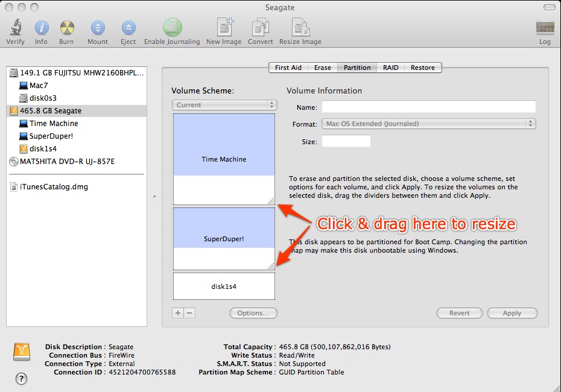Click the minus remove partition button

189,313
